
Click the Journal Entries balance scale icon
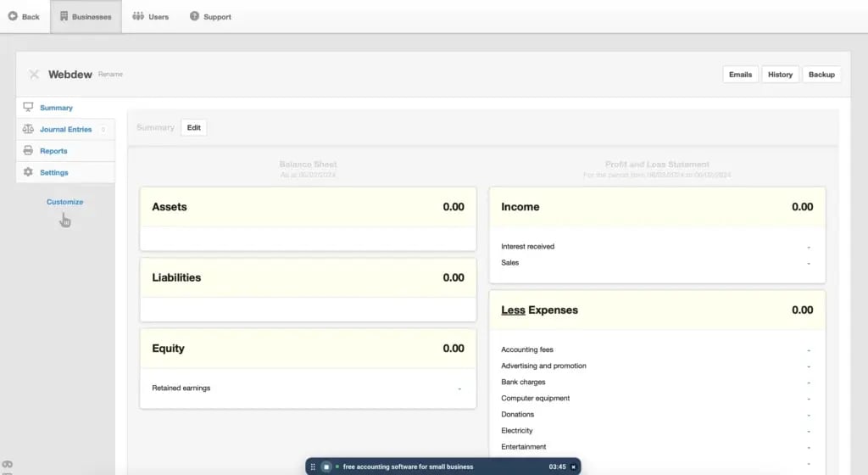tap(28, 130)
